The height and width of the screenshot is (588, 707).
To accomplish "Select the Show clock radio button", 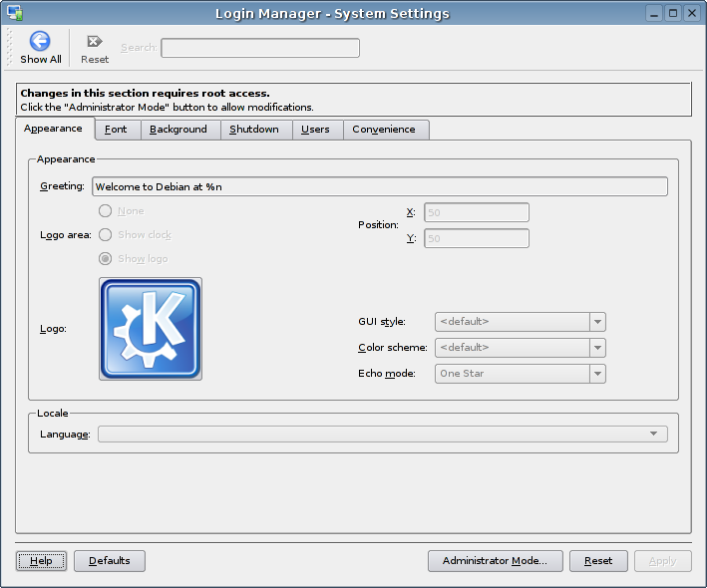I will point(105,235).
